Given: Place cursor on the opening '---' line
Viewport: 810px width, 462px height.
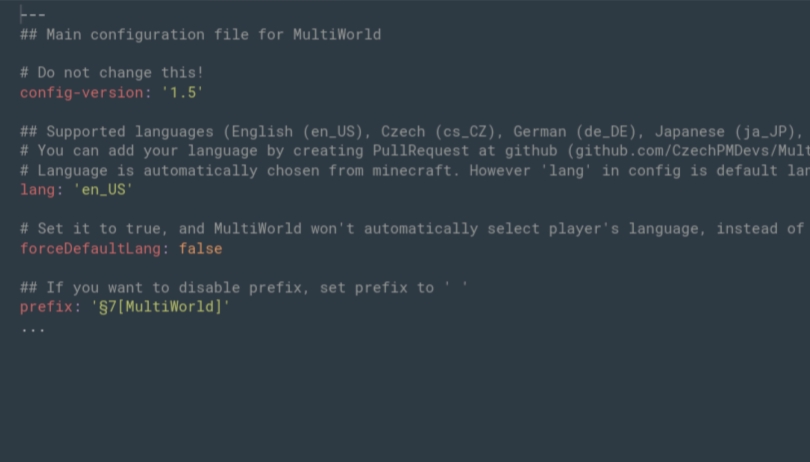Looking at the screenshot, I should pyautogui.click(x=33, y=15).
